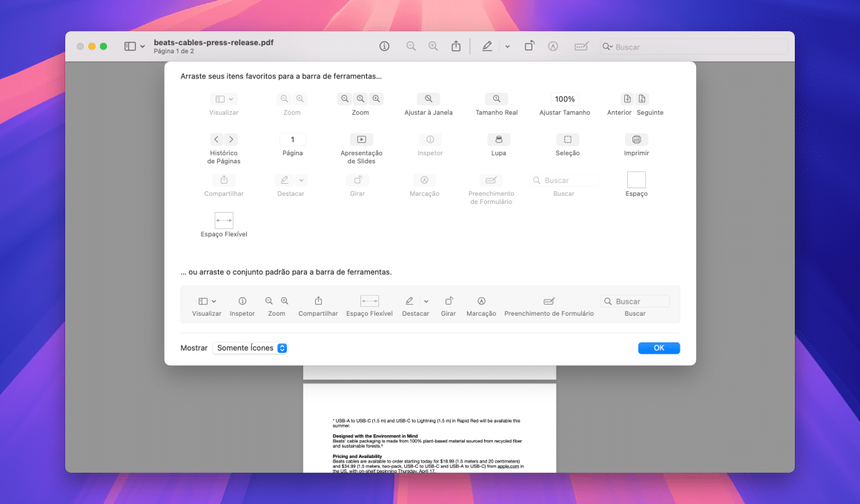Select the Espaço blank item

click(636, 180)
